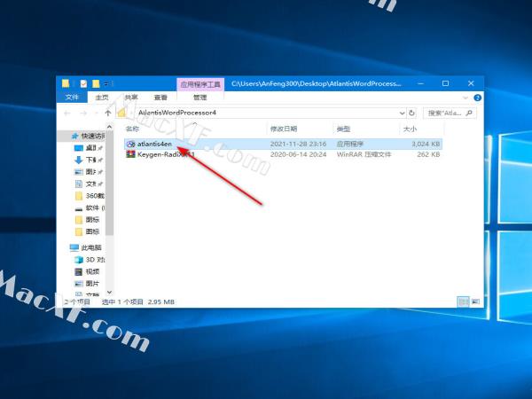
Task: Click the search magnifier icon
Action: tap(469, 113)
